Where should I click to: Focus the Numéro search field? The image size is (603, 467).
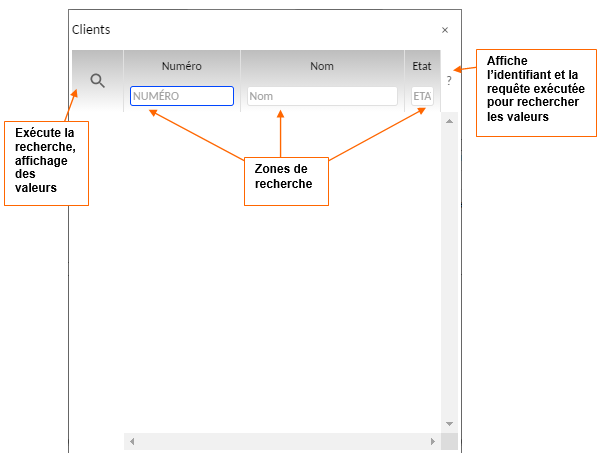click(x=181, y=96)
